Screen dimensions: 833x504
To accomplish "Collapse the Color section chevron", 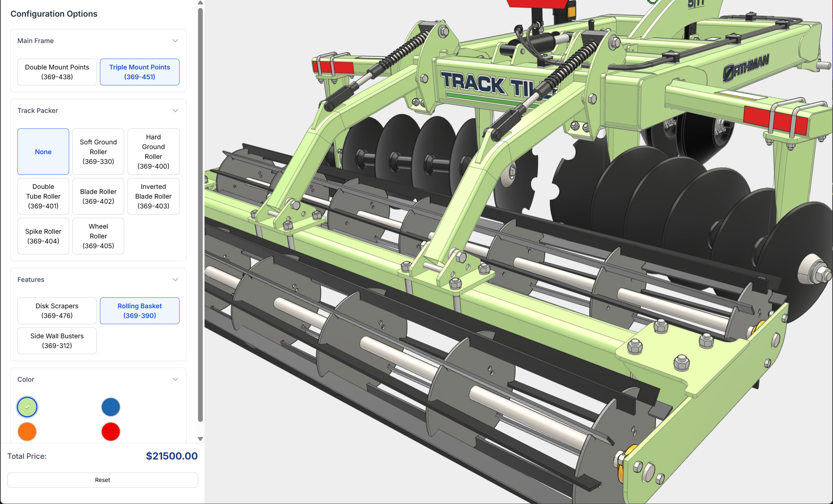I will (x=175, y=380).
